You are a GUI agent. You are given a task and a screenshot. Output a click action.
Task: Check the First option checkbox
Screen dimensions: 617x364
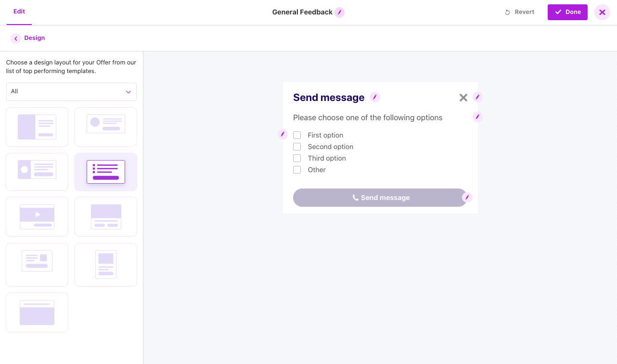click(297, 135)
